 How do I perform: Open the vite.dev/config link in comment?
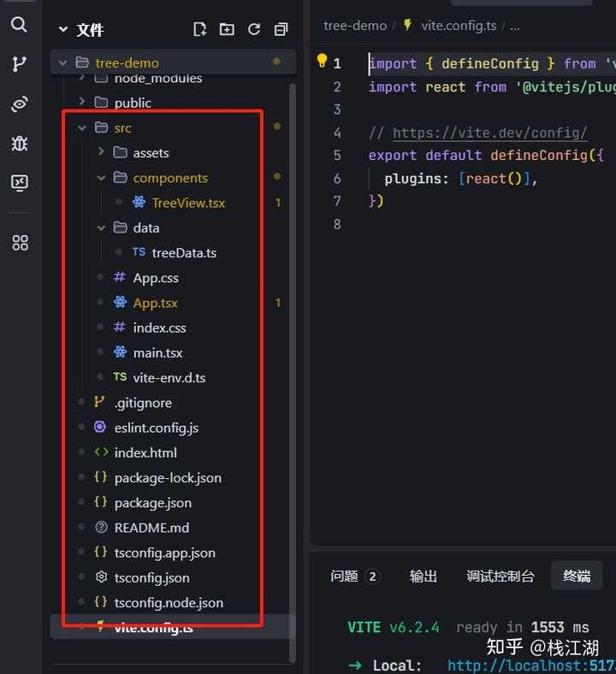coord(489,133)
